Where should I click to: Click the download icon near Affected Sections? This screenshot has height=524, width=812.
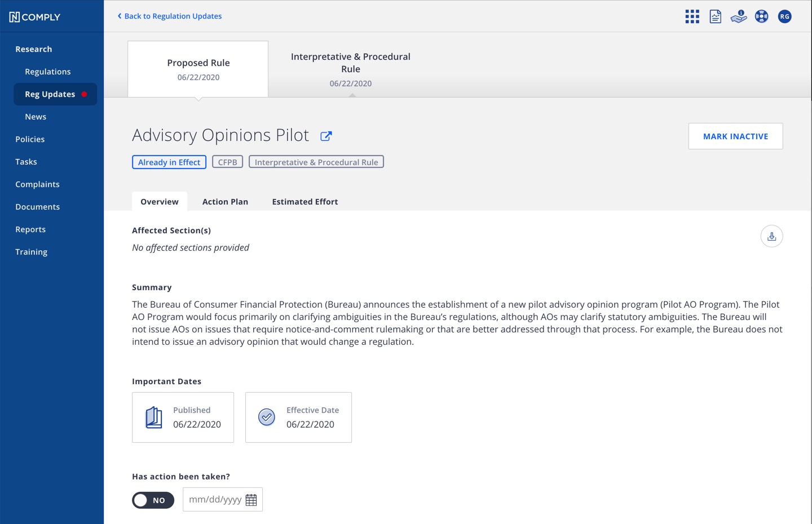tap(771, 236)
